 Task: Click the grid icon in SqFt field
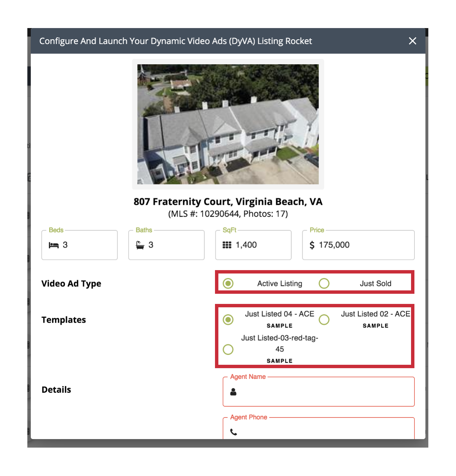coord(227,245)
